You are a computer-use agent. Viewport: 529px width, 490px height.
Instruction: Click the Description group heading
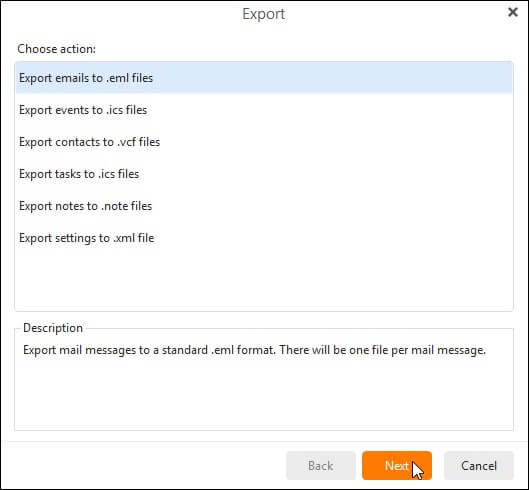click(53, 328)
